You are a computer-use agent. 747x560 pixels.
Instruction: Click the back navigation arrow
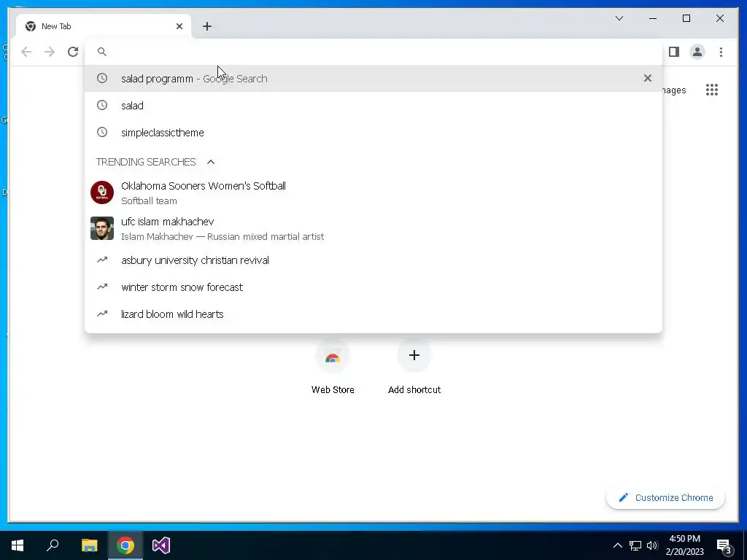[x=26, y=52]
